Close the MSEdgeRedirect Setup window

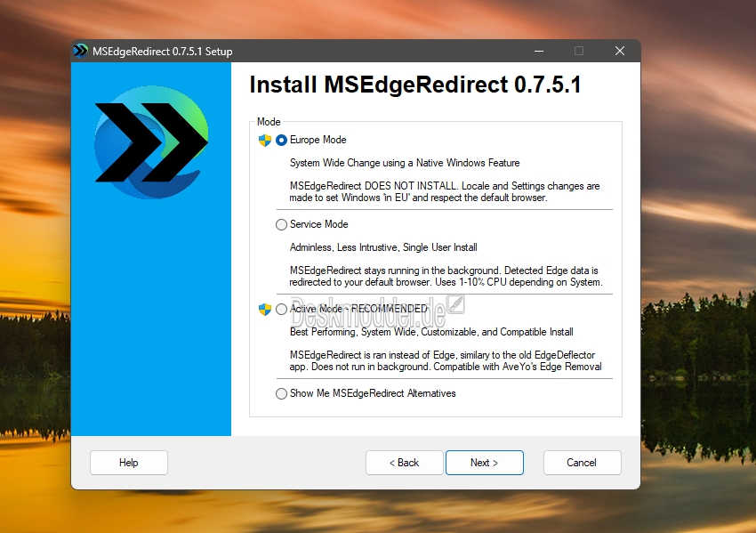(x=620, y=51)
